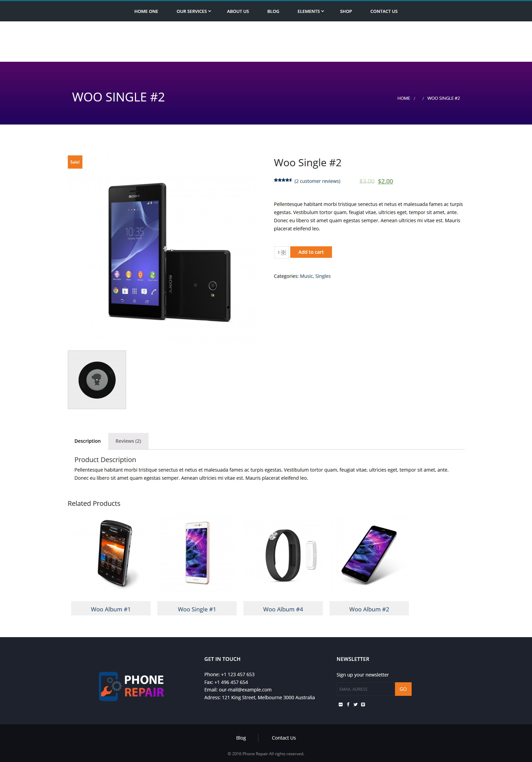Select the Description tab
Screen dimensions: 532x762
coord(87,441)
